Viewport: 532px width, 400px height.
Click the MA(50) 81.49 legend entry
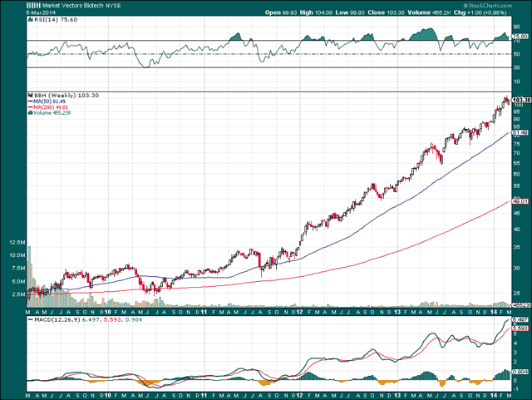[47, 101]
